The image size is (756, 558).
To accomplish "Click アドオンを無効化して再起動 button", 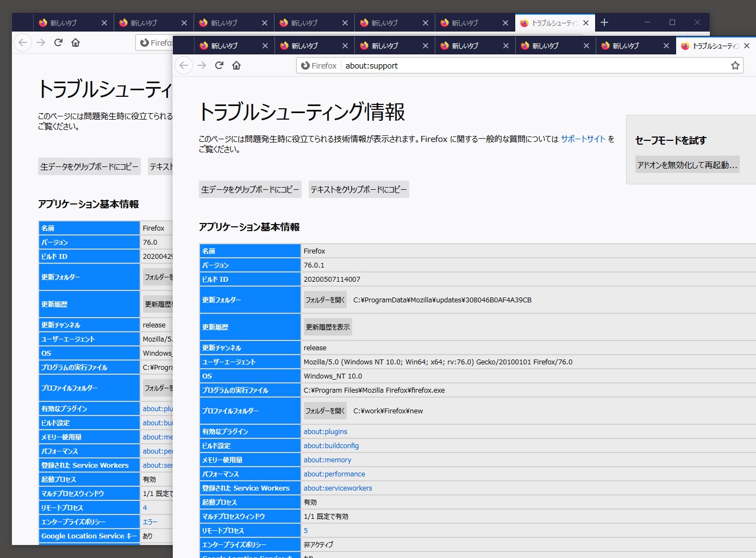I will point(687,165).
